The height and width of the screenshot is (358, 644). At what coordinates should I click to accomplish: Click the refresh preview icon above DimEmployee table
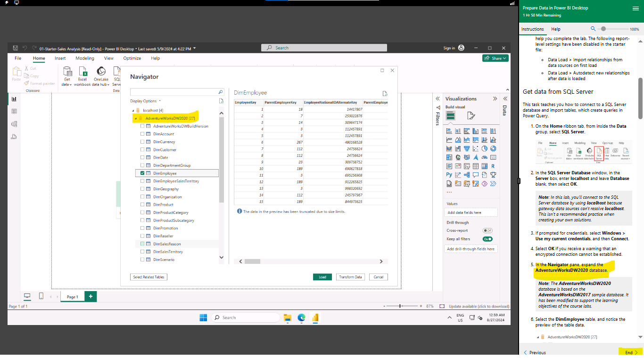click(x=385, y=93)
